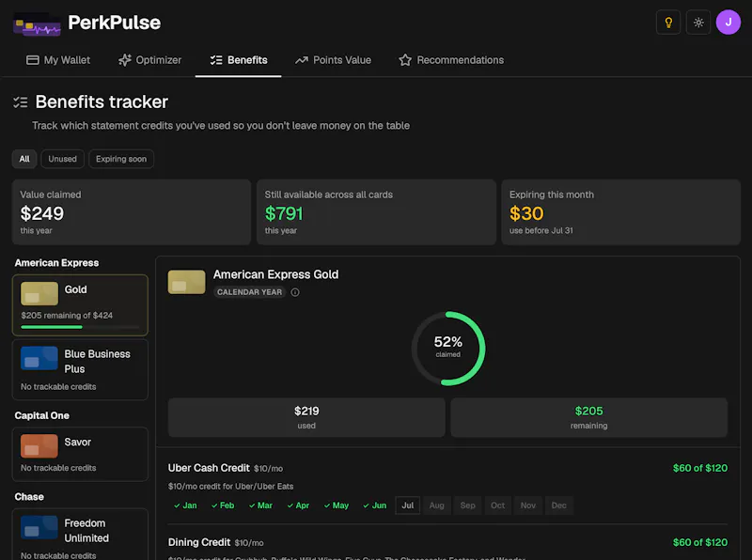
Task: Click the Uber Cash Credit title
Action: pos(209,468)
